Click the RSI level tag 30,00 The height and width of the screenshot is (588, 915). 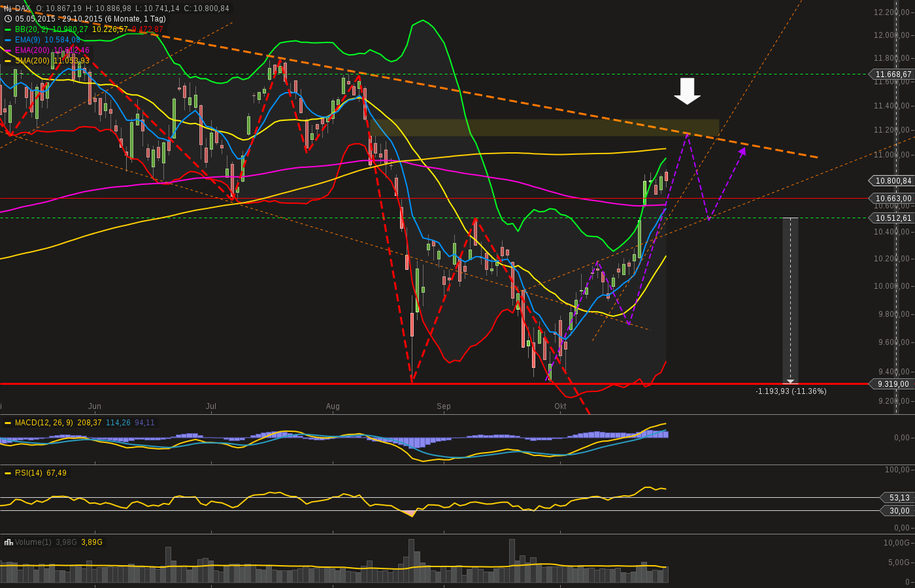[x=897, y=511]
